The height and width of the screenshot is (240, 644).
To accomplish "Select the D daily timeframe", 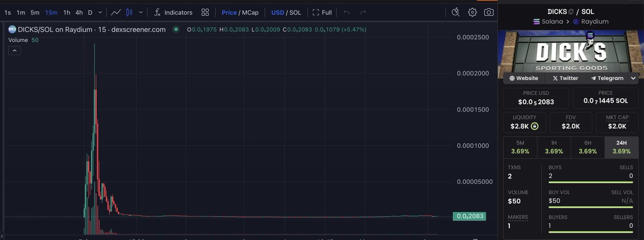I will click(x=90, y=12).
